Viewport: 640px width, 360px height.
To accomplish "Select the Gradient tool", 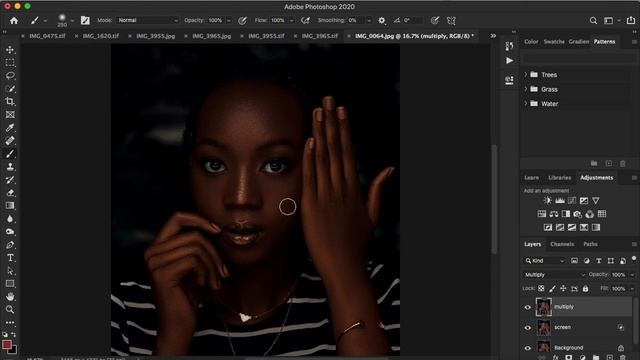I will pyautogui.click(x=10, y=206).
